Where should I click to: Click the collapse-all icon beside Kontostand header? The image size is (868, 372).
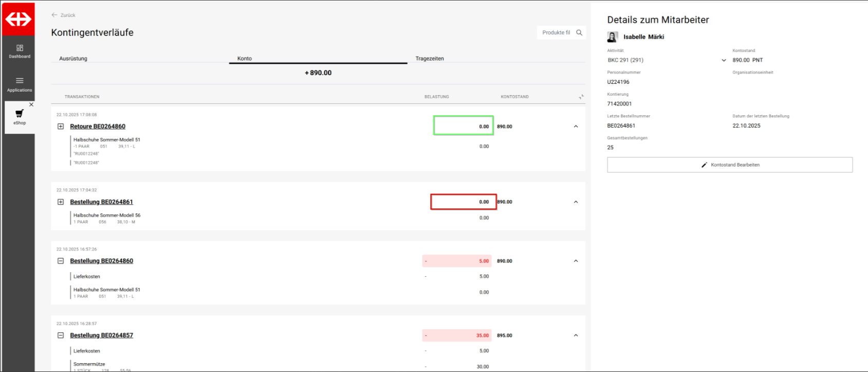coord(581,97)
